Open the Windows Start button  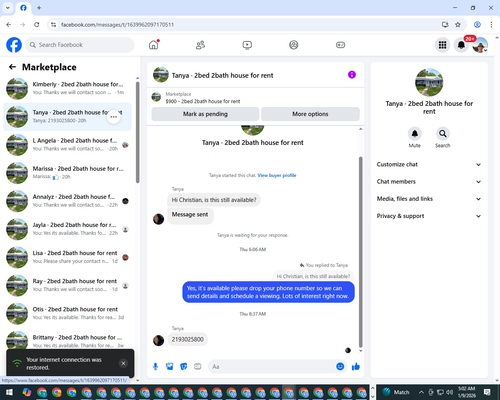pos(9,392)
